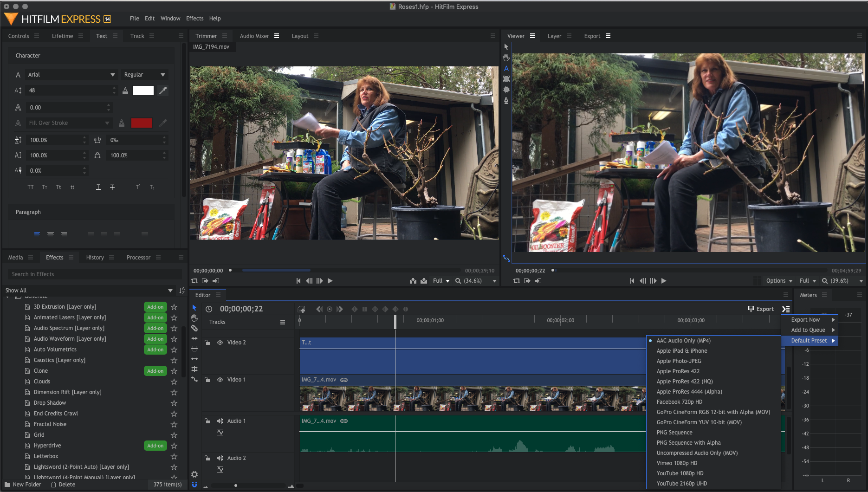Open the File menu
The image size is (868, 492).
(135, 19)
